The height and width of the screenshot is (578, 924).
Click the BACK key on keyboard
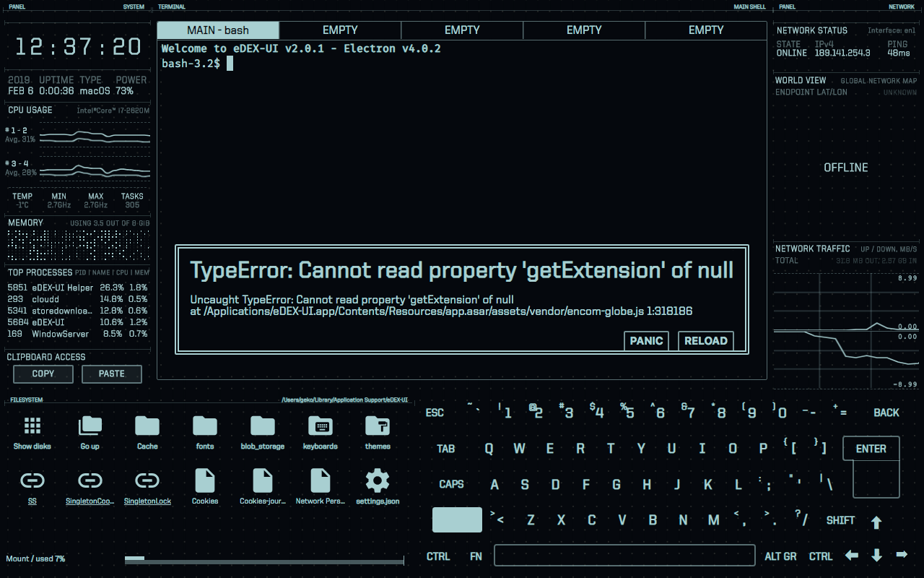point(886,413)
